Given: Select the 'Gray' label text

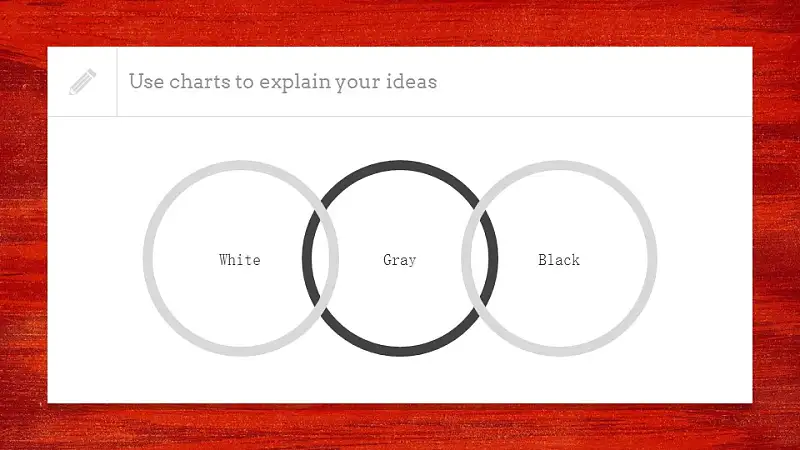Looking at the screenshot, I should (x=399, y=260).
